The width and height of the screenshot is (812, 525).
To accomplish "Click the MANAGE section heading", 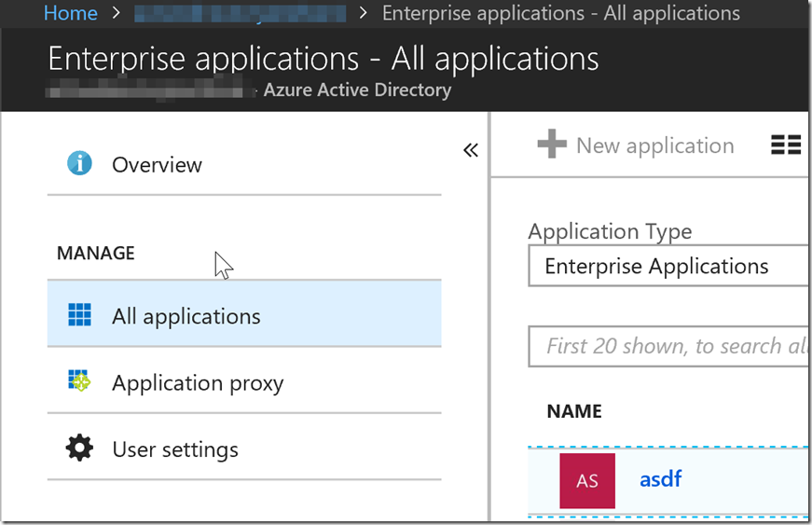I will (96, 254).
